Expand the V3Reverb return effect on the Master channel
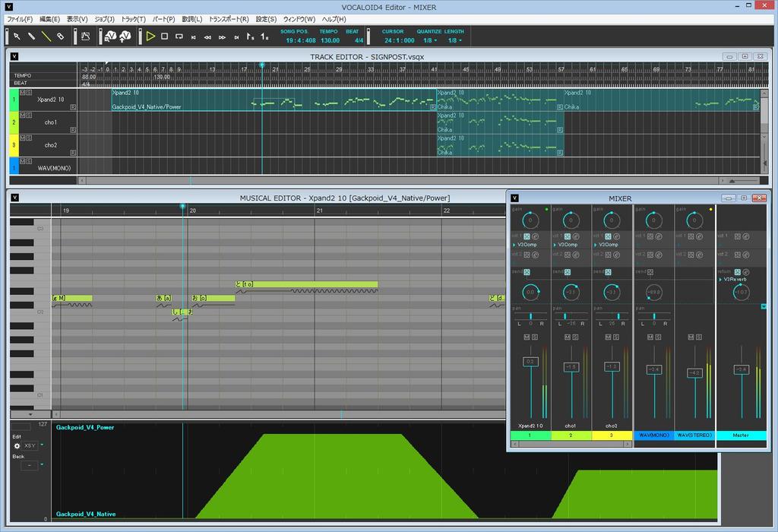The height and width of the screenshot is (532, 778). click(720, 279)
